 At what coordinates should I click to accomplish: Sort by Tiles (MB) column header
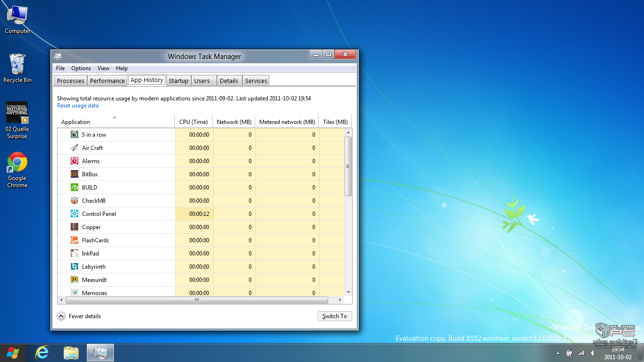click(x=335, y=121)
